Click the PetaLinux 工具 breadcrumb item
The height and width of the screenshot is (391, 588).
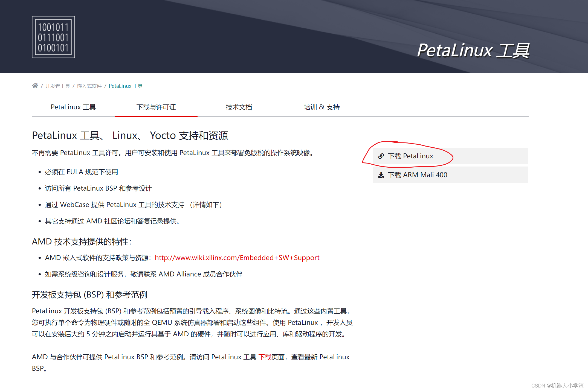[x=126, y=86]
